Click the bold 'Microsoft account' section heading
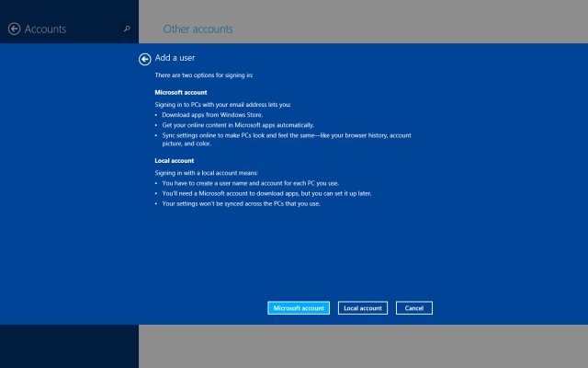Screen dimensions: 588x368 (x=181, y=92)
